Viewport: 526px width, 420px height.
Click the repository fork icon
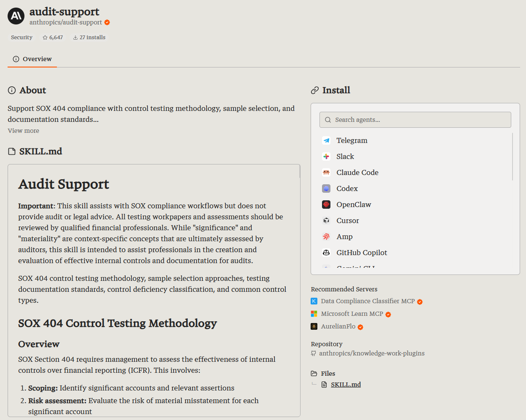[314, 353]
